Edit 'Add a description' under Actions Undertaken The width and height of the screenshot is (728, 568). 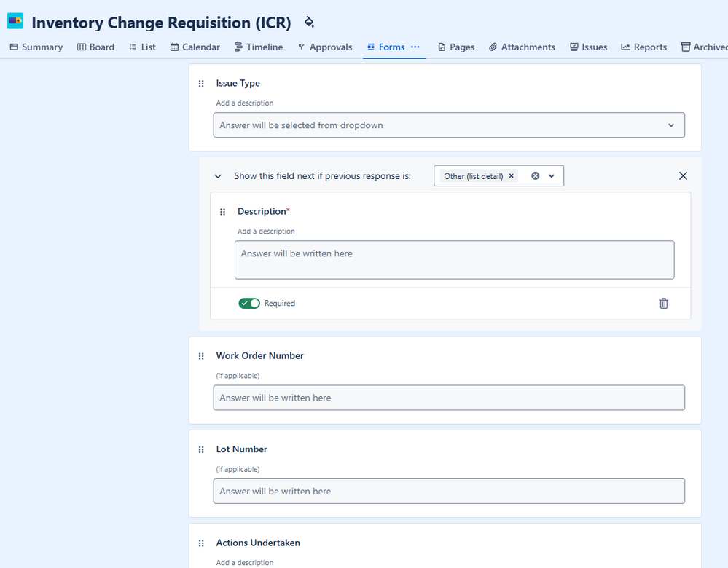coord(245,562)
